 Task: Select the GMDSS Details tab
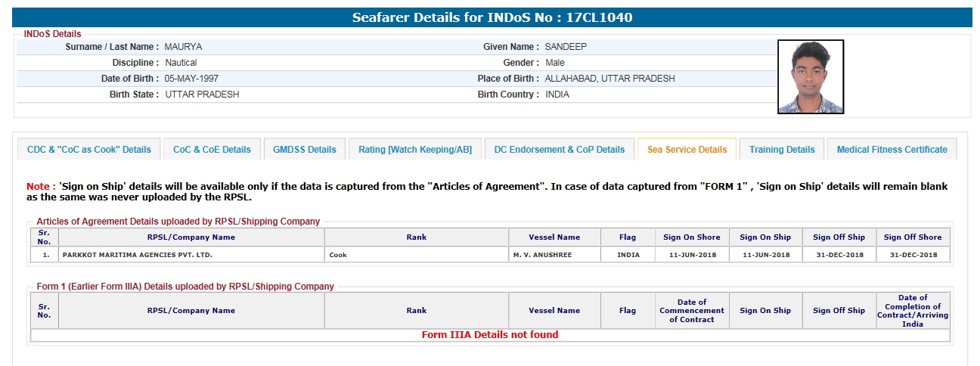(x=305, y=150)
